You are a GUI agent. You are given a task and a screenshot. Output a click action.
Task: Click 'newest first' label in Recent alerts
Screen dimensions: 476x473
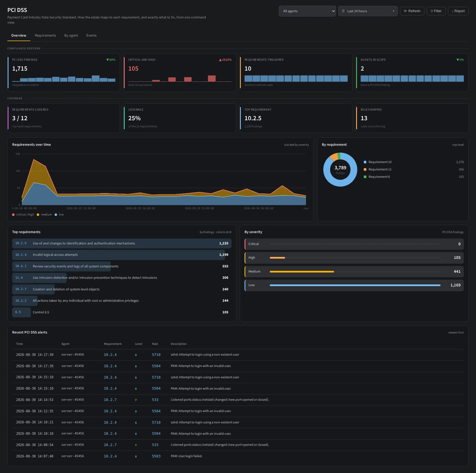click(456, 332)
